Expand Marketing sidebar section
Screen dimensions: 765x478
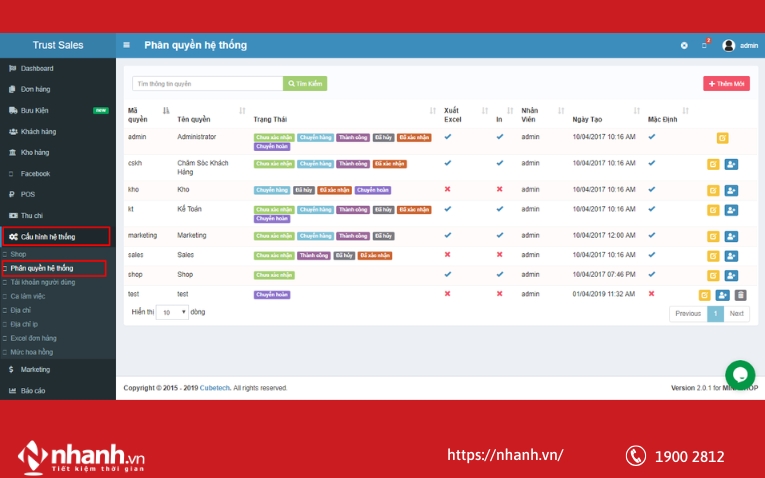(x=58, y=370)
